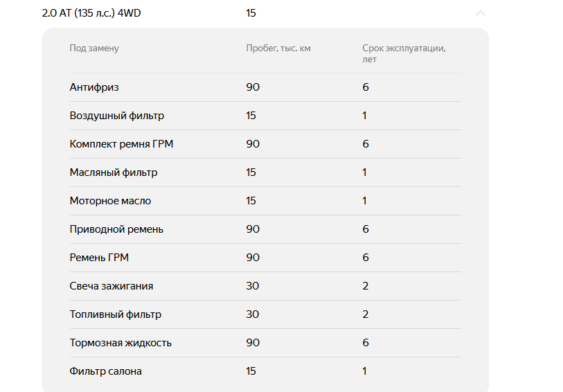The width and height of the screenshot is (563, 392).
Task: Click Ремень ГРМ label
Action: 99,258
